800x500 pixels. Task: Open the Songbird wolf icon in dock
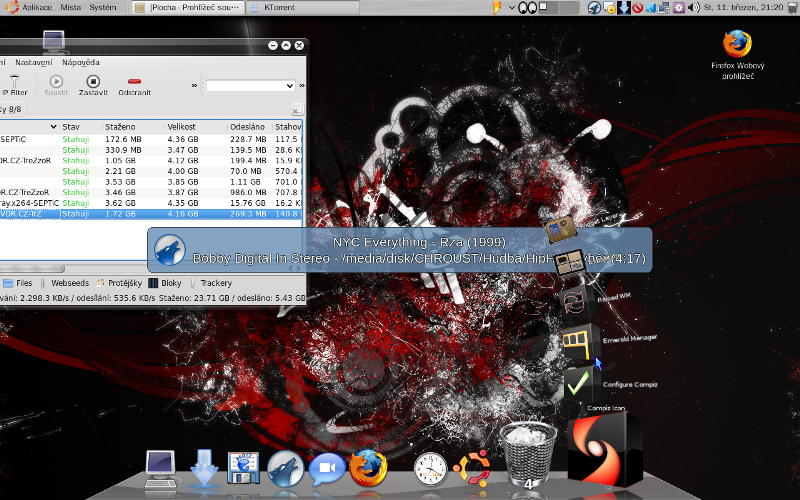(x=285, y=467)
